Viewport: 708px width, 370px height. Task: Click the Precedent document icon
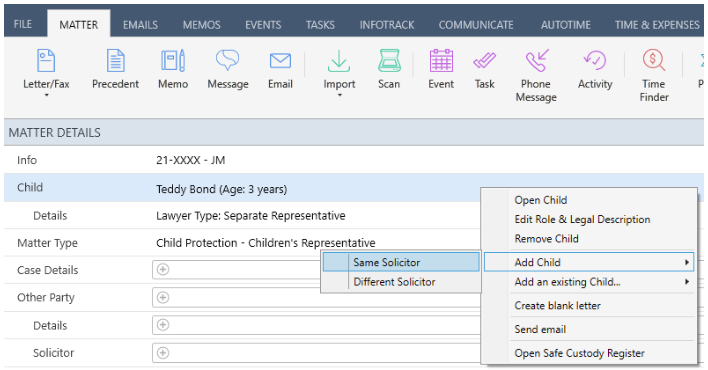pyautogui.click(x=116, y=61)
